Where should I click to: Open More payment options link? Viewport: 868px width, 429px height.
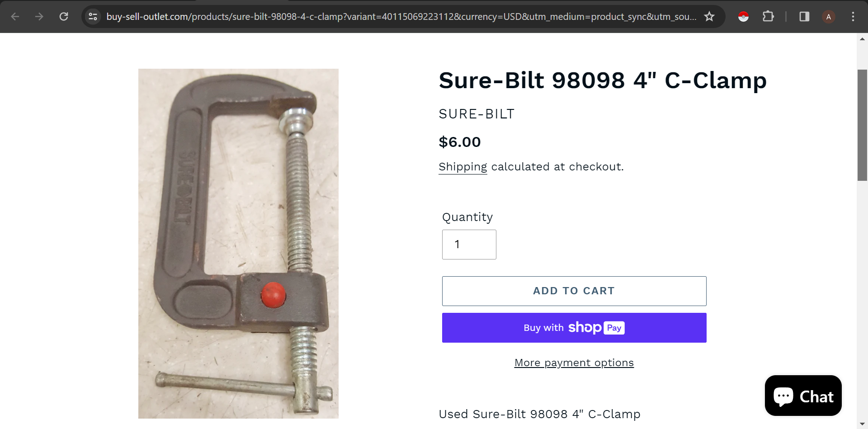coord(574,363)
